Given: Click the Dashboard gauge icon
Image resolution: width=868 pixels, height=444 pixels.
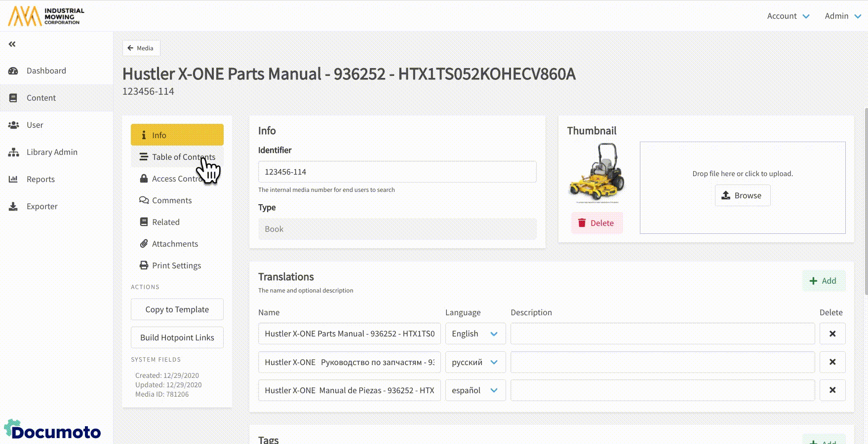Looking at the screenshot, I should coord(13,71).
